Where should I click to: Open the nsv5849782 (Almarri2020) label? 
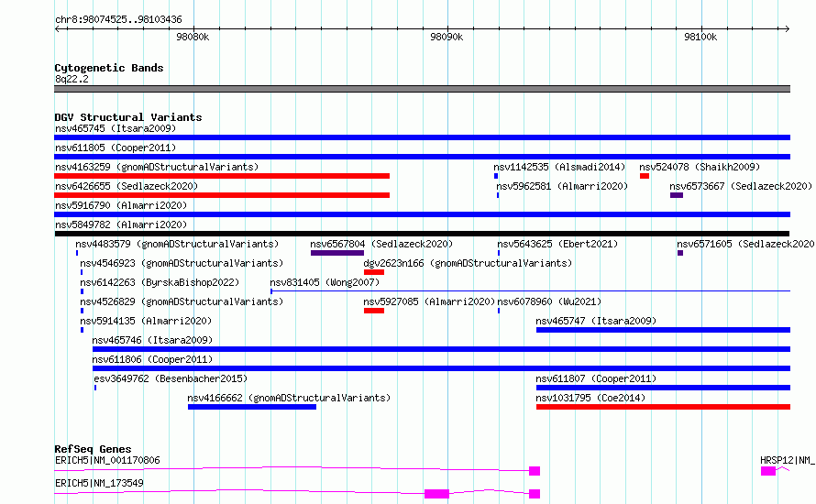click(x=121, y=225)
